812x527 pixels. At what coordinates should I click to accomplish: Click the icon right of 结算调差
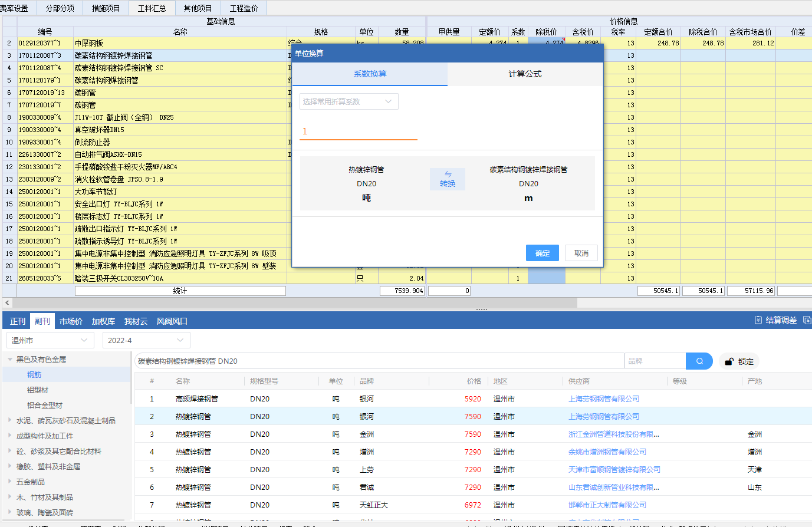click(807, 320)
